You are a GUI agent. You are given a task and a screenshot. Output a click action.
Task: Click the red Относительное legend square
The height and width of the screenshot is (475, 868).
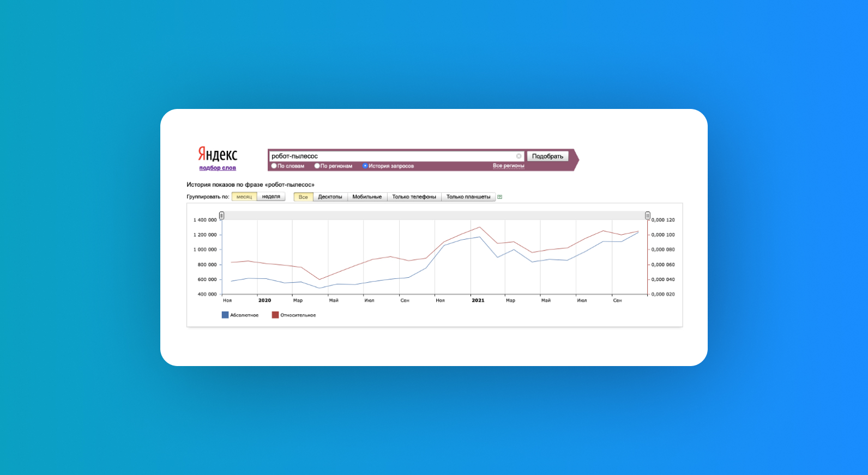pyautogui.click(x=275, y=315)
